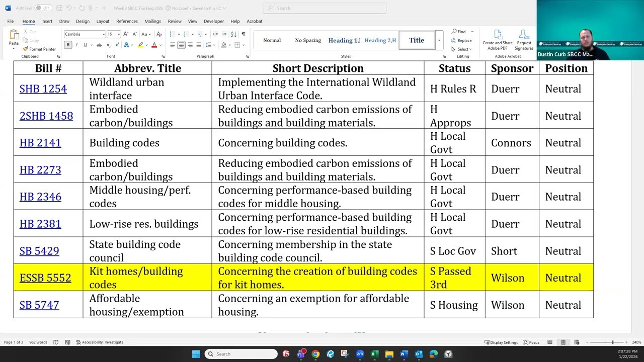Apply the Heading 1 style

(344, 40)
